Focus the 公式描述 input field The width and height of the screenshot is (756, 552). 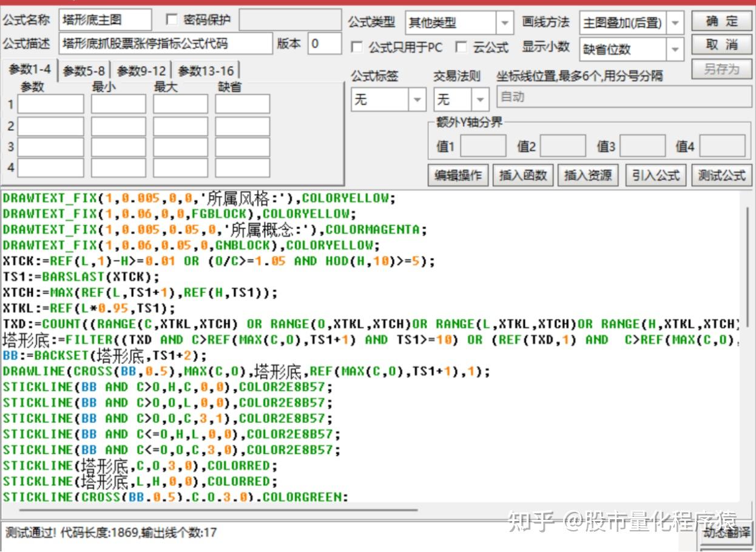tap(166, 44)
